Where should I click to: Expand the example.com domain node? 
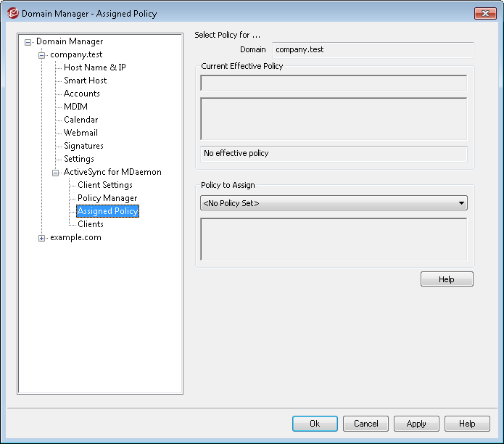click(x=42, y=238)
